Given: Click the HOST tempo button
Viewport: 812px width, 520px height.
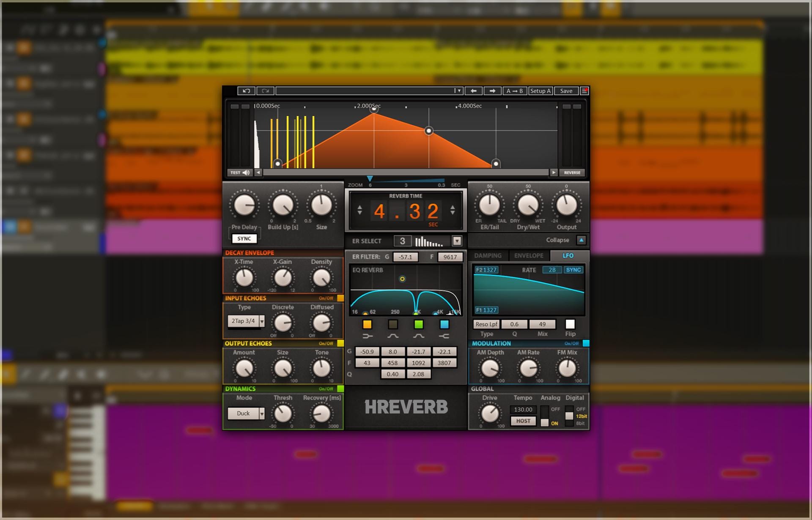Looking at the screenshot, I should (523, 421).
